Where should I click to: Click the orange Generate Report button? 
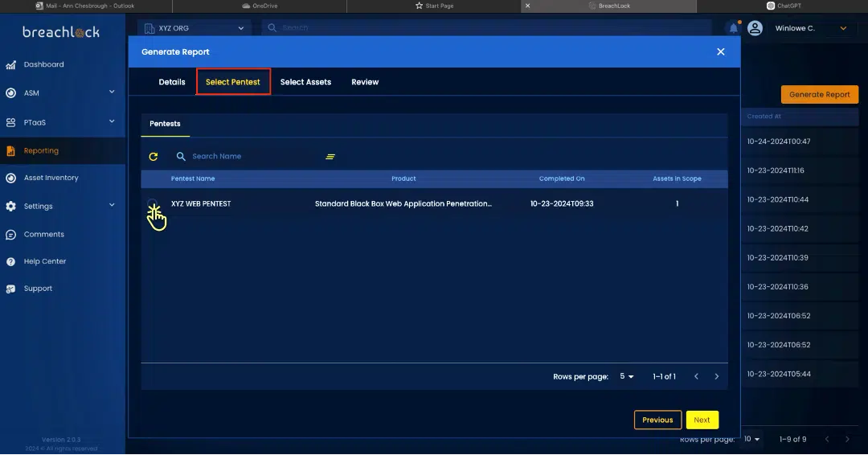[x=819, y=95]
